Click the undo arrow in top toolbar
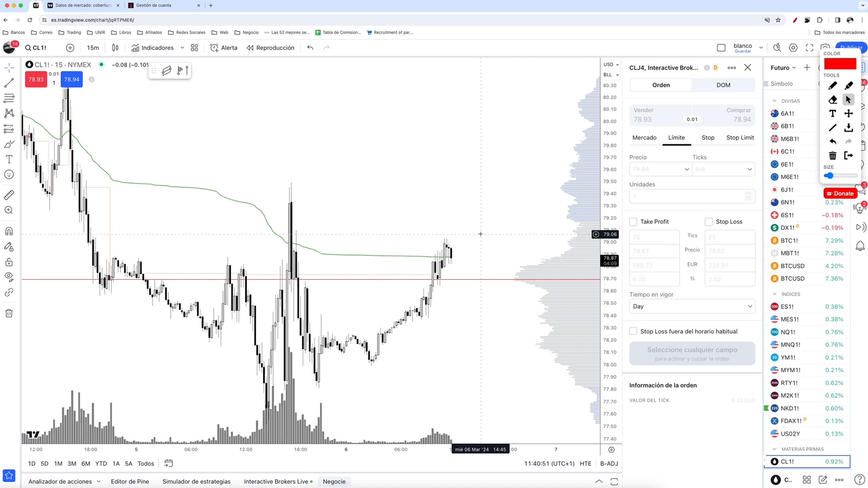This screenshot has height=488, width=868. (x=310, y=48)
